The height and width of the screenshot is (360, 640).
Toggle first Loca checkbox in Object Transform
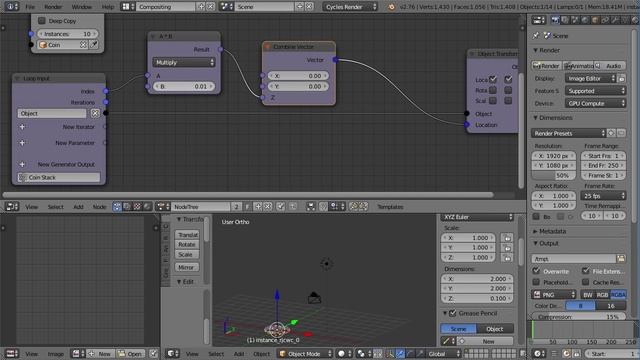point(493,79)
